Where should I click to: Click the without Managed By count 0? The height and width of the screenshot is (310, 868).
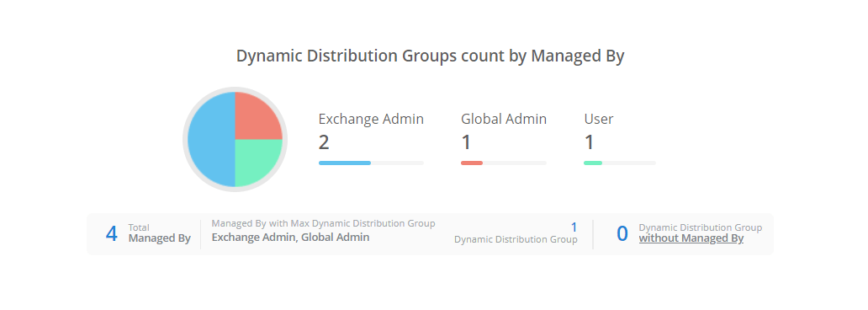622,234
